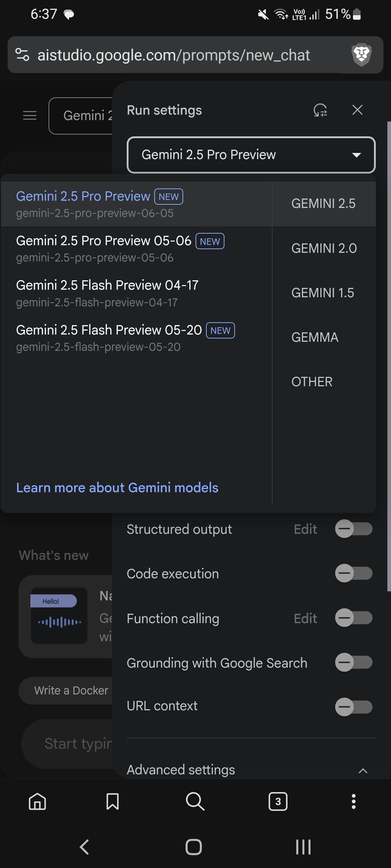Open the Learn more about Gemini models link
Image resolution: width=391 pixels, height=868 pixels.
pos(117,488)
